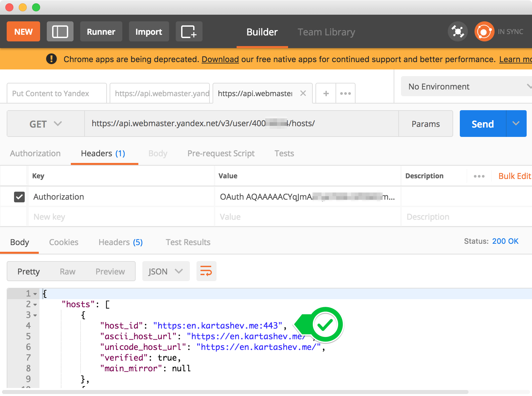
Task: Click the orange sync status icon
Action: click(x=484, y=32)
